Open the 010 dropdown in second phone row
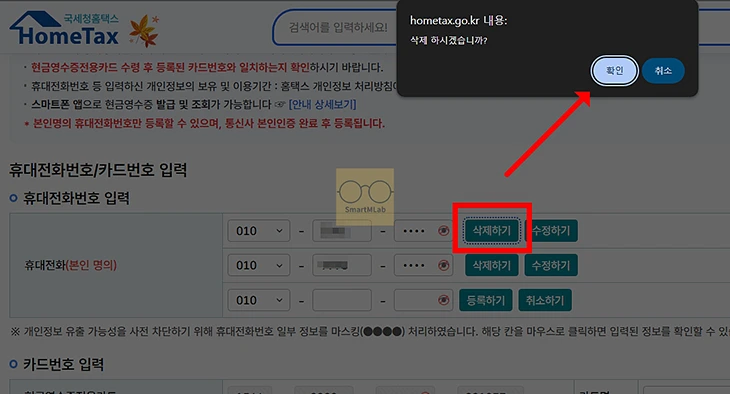The height and width of the screenshot is (394, 730). pyautogui.click(x=259, y=265)
